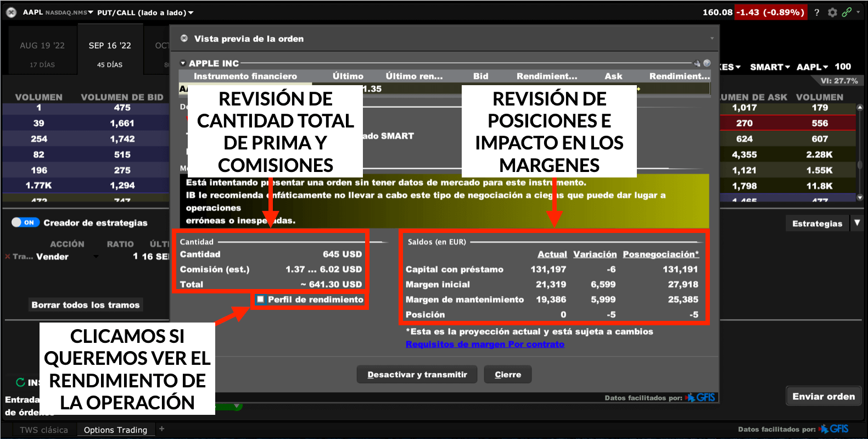Open the AAPL trading class dropdown
This screenshot has width=868, height=439.
[x=812, y=67]
